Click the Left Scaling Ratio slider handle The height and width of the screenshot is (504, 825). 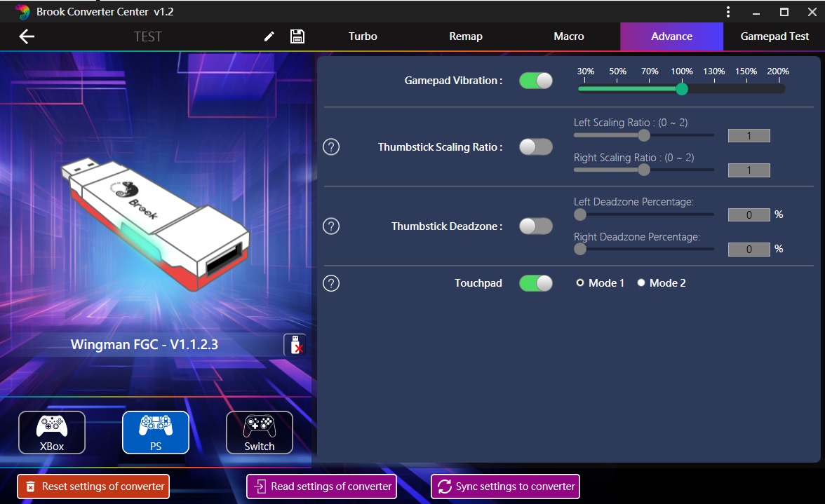click(644, 135)
